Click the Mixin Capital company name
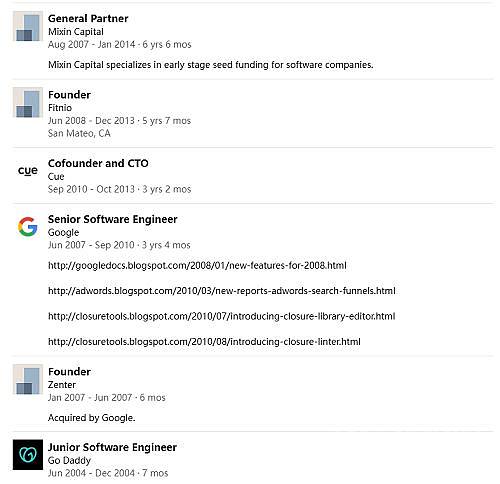Image resolution: width=500 pixels, height=484 pixels. click(76, 32)
